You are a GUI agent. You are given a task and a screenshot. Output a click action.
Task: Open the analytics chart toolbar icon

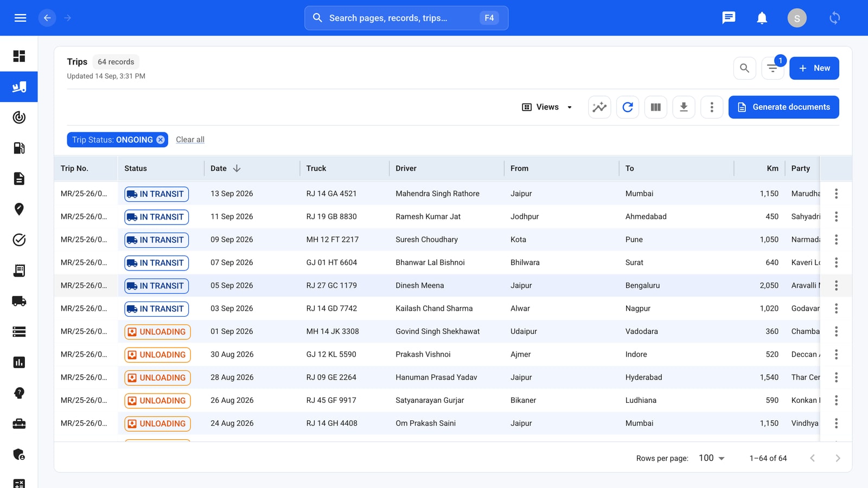(599, 107)
